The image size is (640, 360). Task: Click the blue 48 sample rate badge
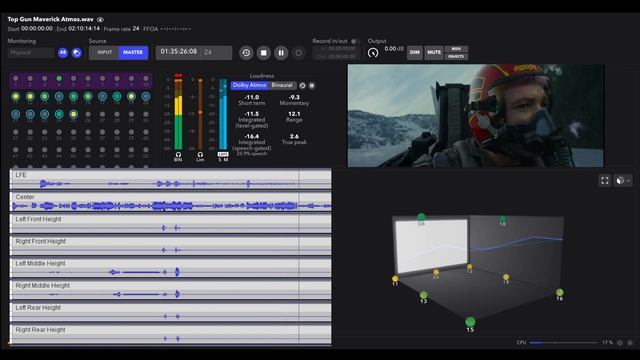tap(63, 53)
